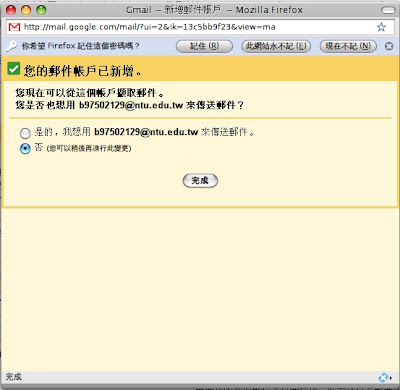Screen dimensions: 400x390
Task: Click the bookmark star in address bar
Action: click(381, 27)
